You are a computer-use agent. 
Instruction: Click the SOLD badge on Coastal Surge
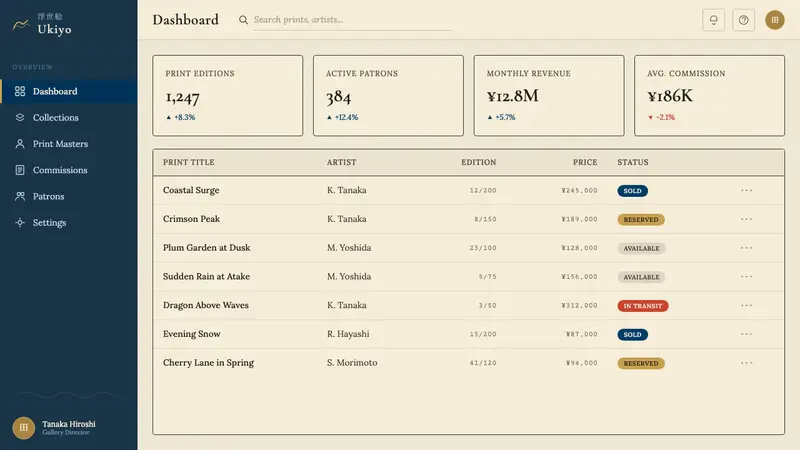[x=632, y=191]
